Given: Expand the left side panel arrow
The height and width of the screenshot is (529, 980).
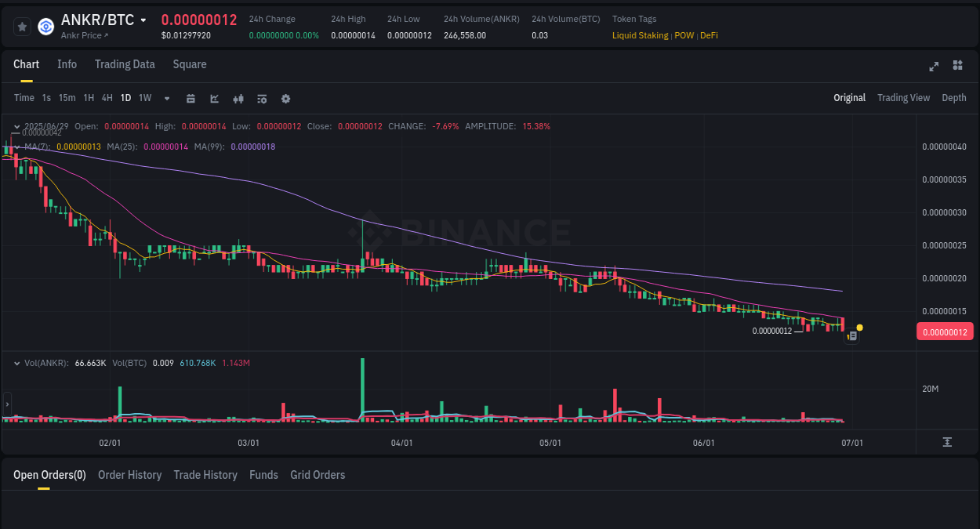Looking at the screenshot, I should (5, 404).
